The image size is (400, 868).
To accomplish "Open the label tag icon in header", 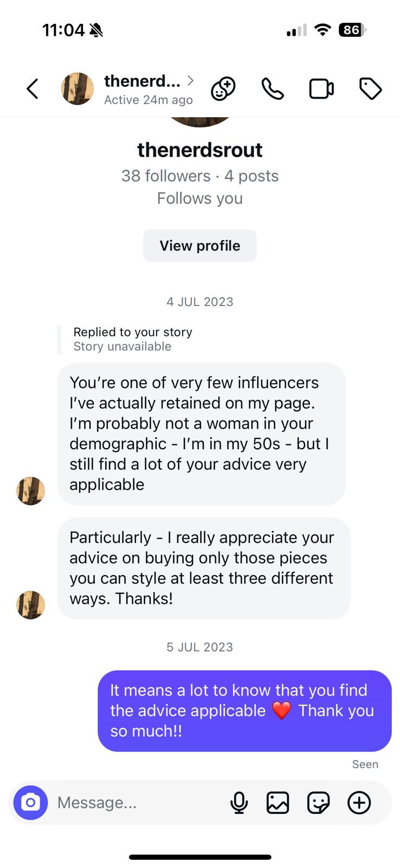I will 371,89.
